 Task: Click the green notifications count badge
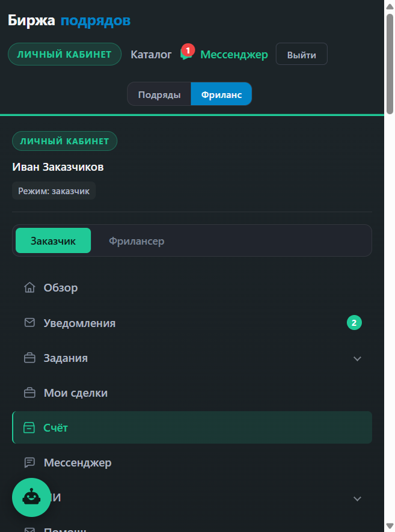354,323
